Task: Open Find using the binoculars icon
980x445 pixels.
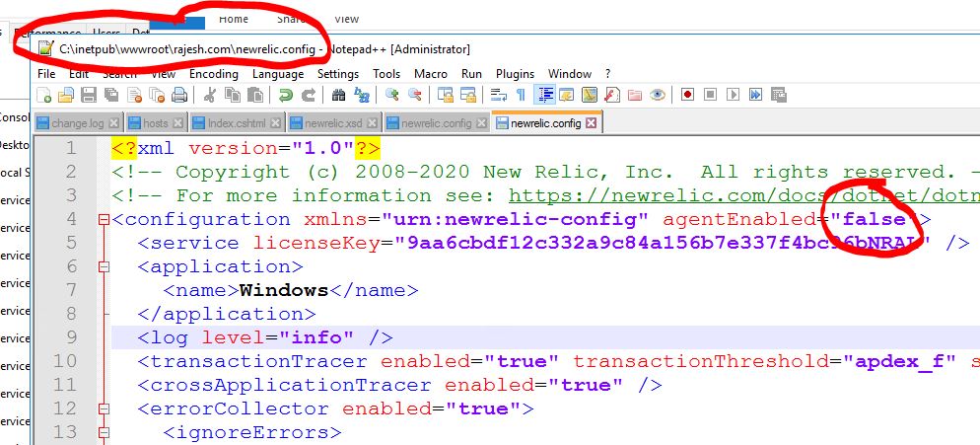Action: click(338, 96)
